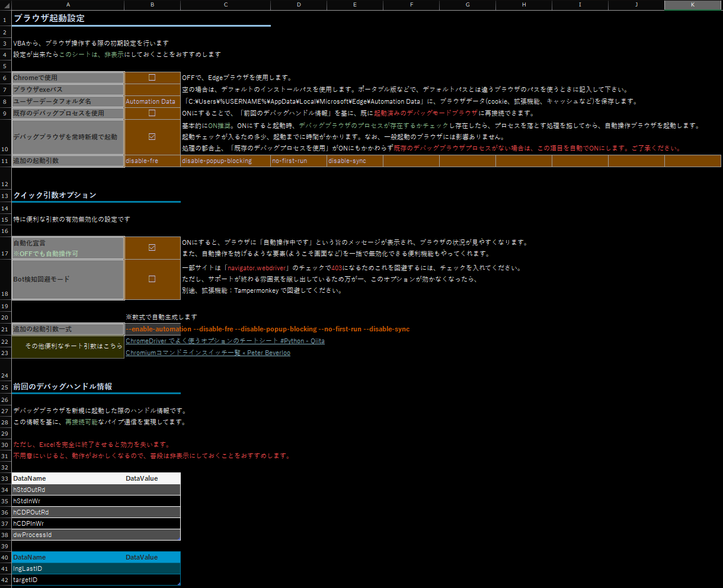Screen dimensions: 723x588
Task: Select the disable-fre argument cell
Action: click(152, 161)
